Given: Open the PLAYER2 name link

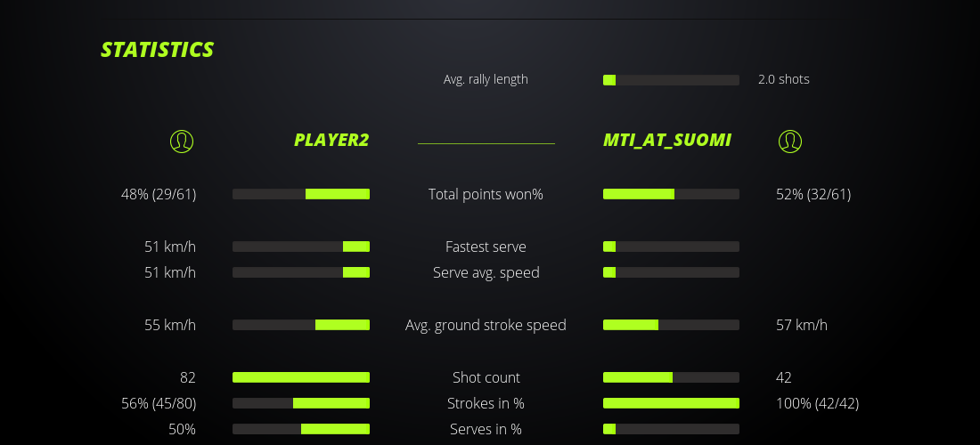Looking at the screenshot, I should point(331,140).
